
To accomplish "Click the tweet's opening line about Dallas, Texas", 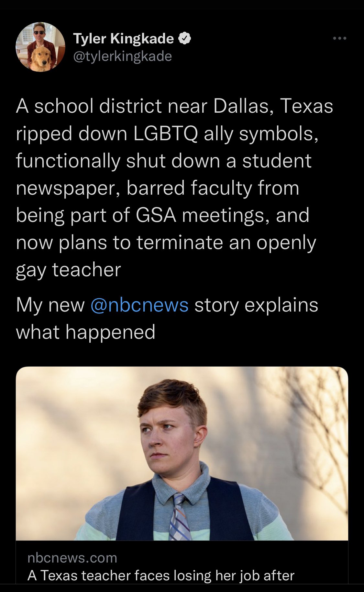I will click(x=174, y=106).
